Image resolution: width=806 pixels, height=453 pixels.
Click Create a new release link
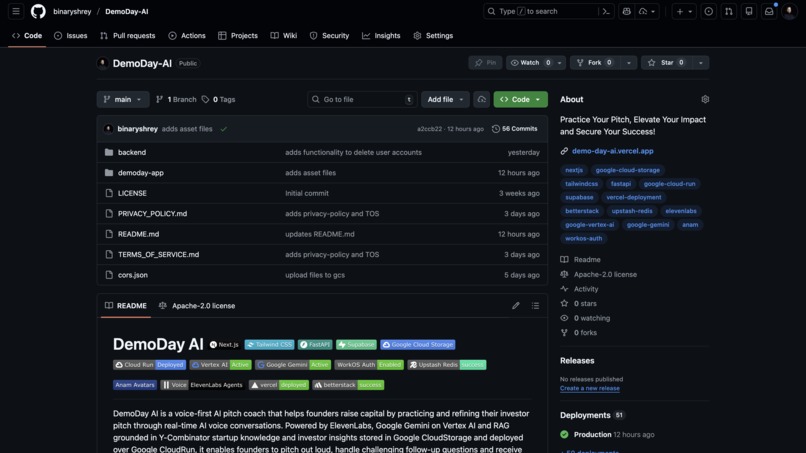pyautogui.click(x=590, y=389)
